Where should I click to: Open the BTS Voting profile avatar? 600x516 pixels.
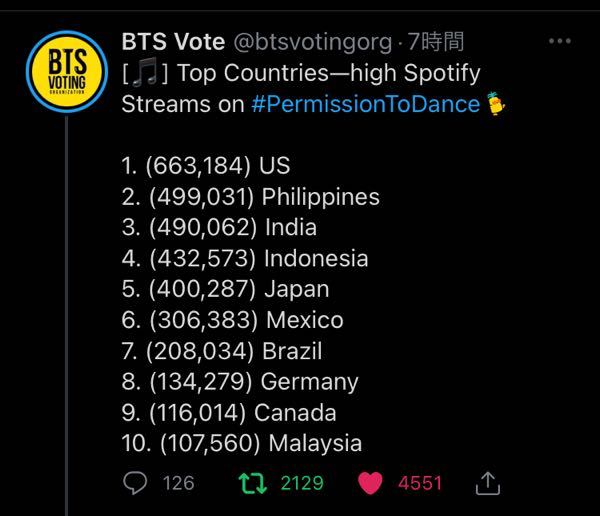point(67,72)
